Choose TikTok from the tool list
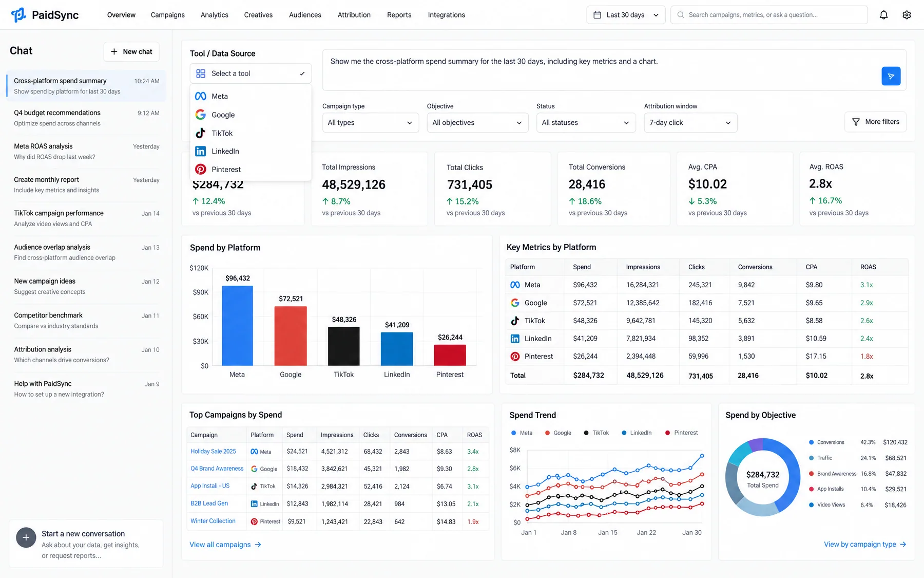Viewport: 924px width, 578px height. [251, 133]
